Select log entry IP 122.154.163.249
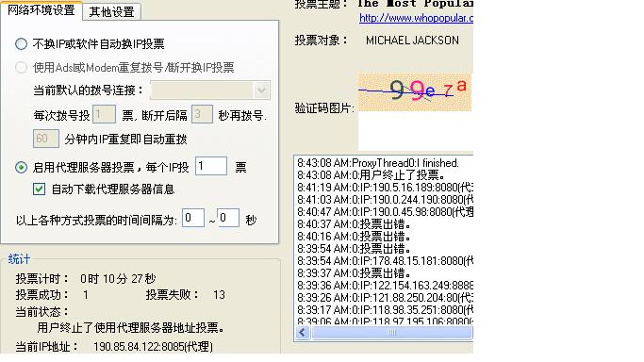 pos(385,286)
